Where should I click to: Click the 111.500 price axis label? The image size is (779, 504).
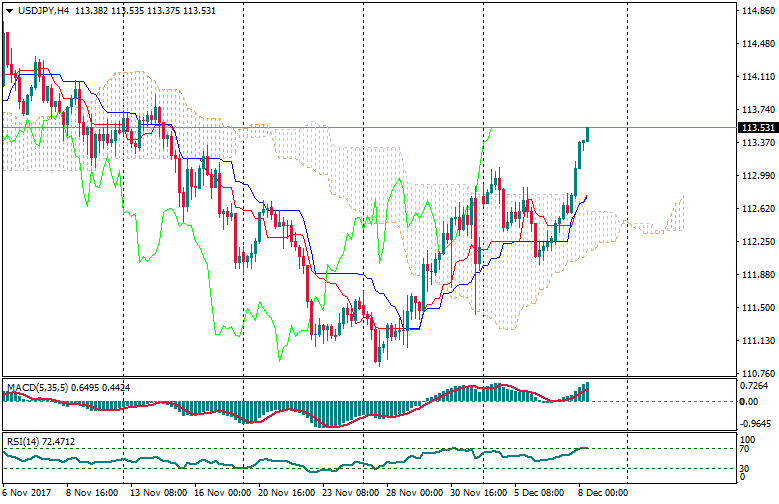(758, 308)
